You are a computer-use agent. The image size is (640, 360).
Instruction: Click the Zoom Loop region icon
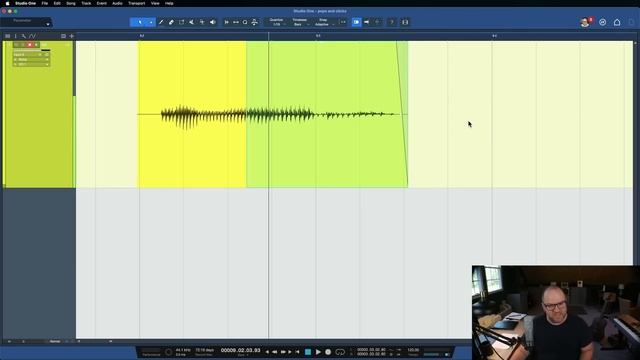[x=236, y=22]
